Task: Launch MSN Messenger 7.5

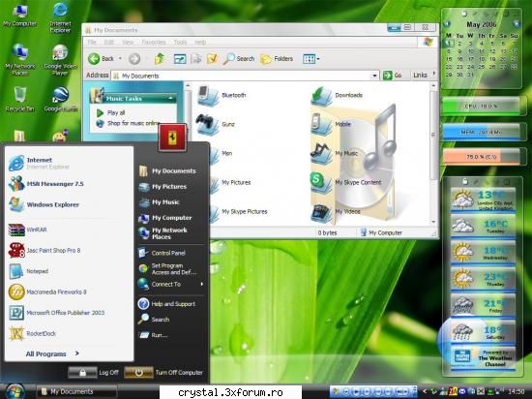Action: 46,184
